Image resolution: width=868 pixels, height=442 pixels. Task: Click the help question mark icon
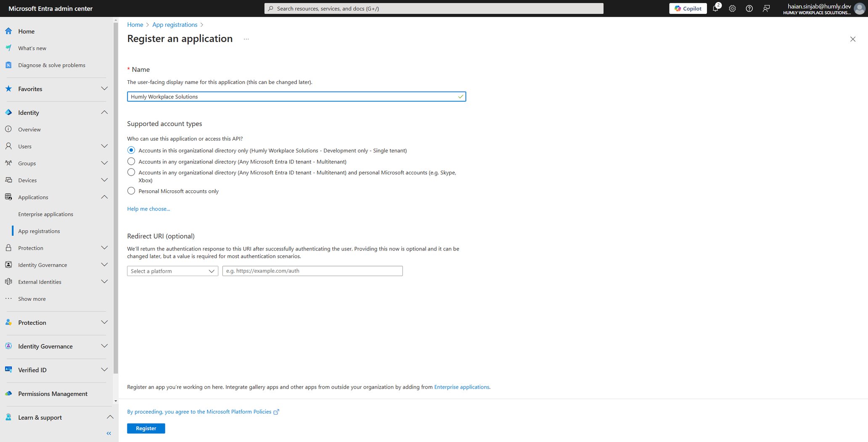(749, 8)
